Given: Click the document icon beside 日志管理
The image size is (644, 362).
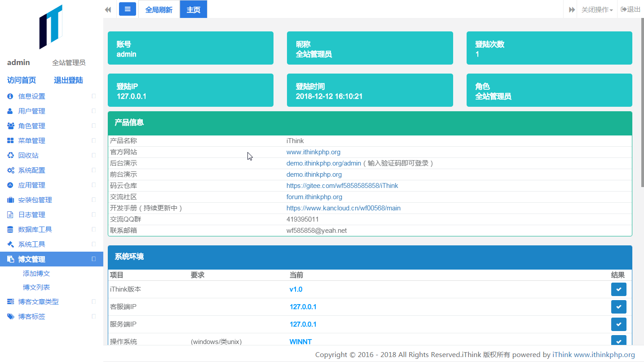Looking at the screenshot, I should [x=10, y=215].
